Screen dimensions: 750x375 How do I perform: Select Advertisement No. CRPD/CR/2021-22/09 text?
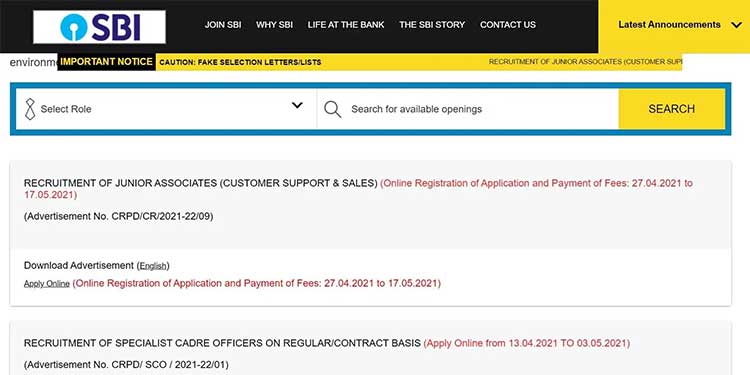tap(119, 217)
